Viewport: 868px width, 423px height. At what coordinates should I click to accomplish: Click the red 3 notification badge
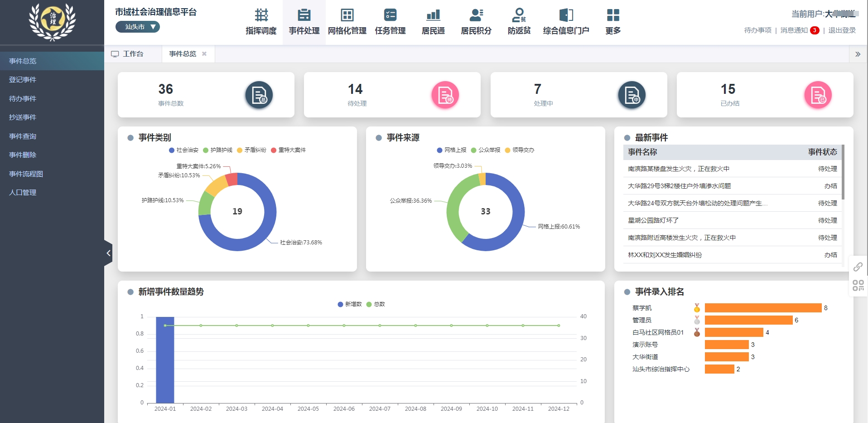(x=815, y=30)
